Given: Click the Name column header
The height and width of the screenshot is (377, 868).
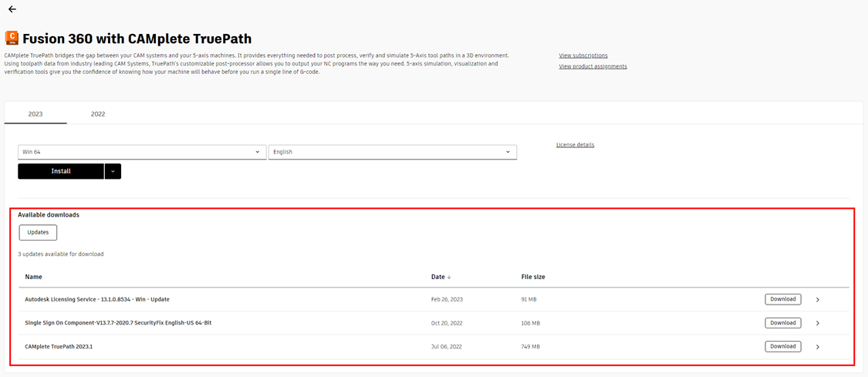Looking at the screenshot, I should [33, 277].
